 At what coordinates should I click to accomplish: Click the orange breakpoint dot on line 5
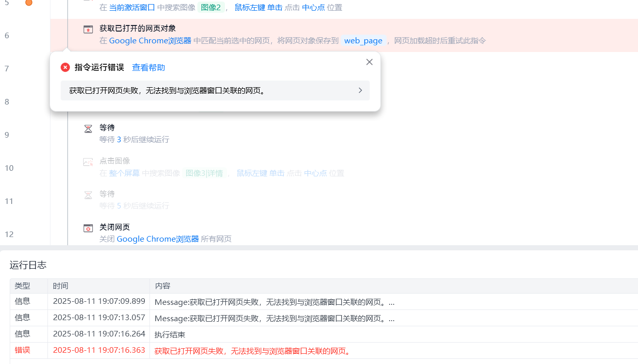[29, 3]
